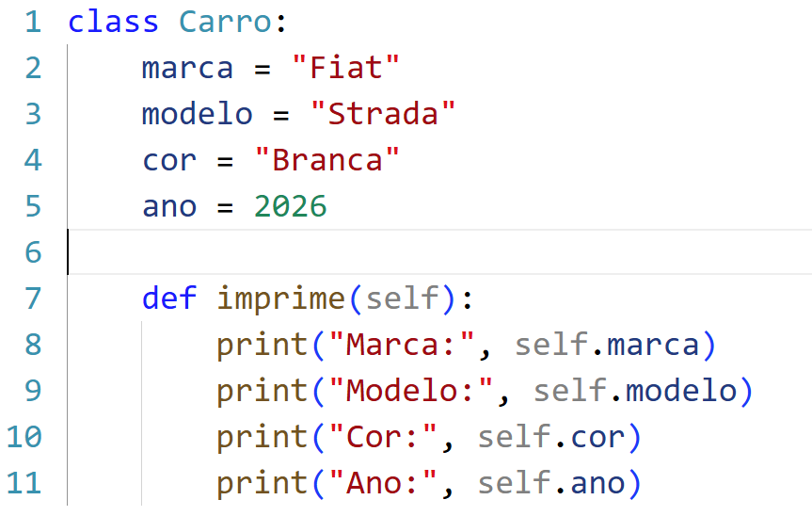812x516 pixels.
Task: Click the number 2026 on line 5
Action: click(x=290, y=206)
